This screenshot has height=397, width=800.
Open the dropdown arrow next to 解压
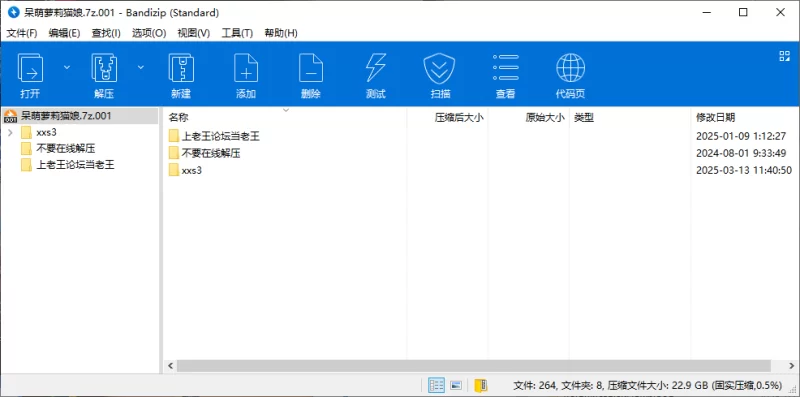[x=141, y=67]
